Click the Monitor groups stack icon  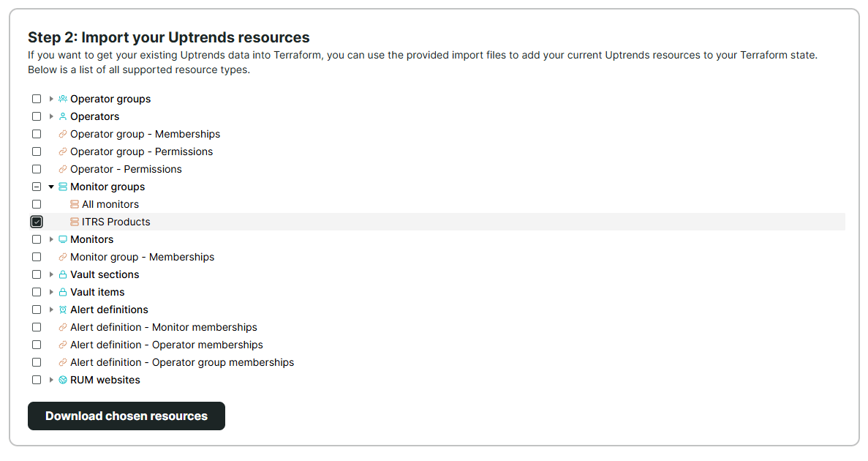pos(63,186)
